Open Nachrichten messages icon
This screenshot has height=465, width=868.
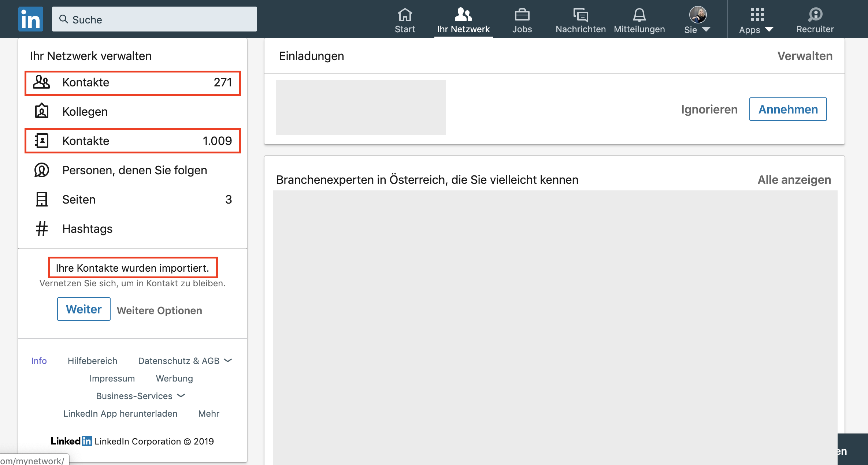(x=580, y=15)
